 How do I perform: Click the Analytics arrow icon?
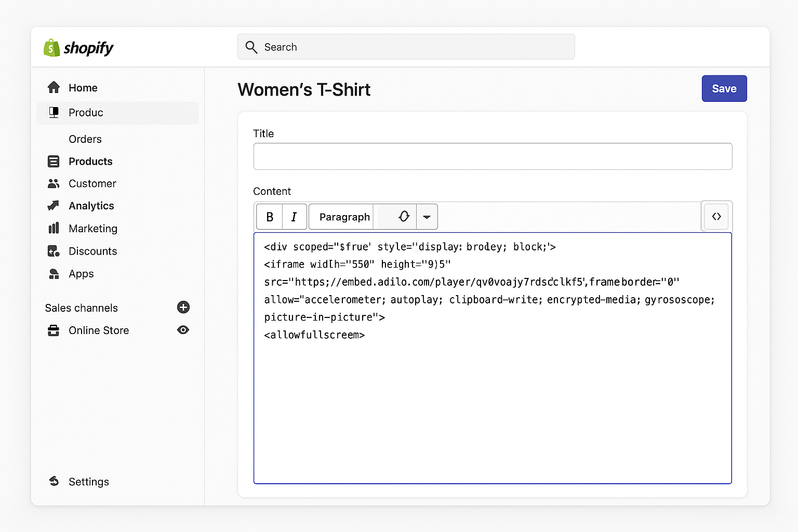click(x=54, y=206)
